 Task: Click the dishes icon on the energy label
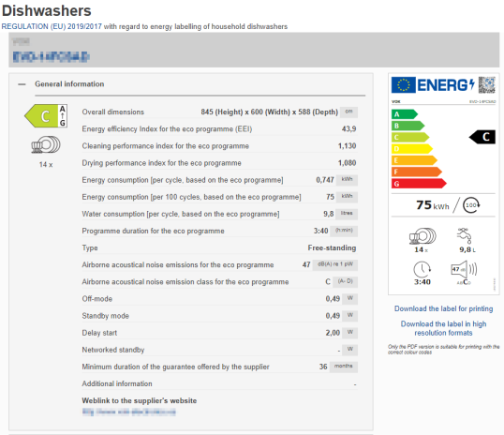[422, 236]
